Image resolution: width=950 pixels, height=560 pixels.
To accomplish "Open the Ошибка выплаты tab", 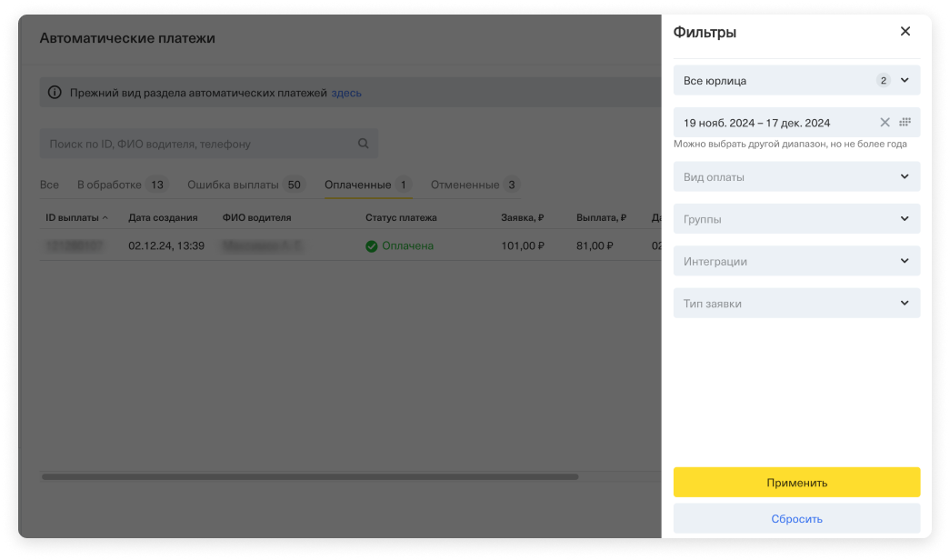I will [x=233, y=185].
